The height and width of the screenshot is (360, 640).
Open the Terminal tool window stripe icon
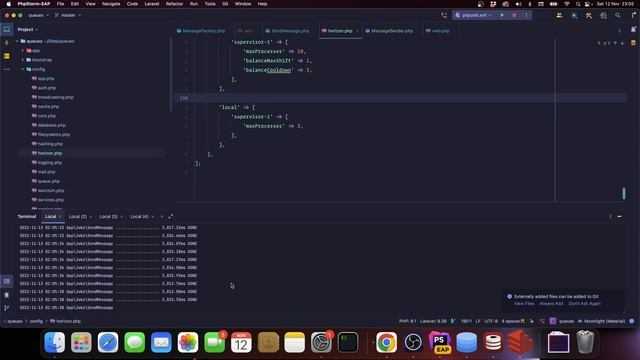(7, 281)
